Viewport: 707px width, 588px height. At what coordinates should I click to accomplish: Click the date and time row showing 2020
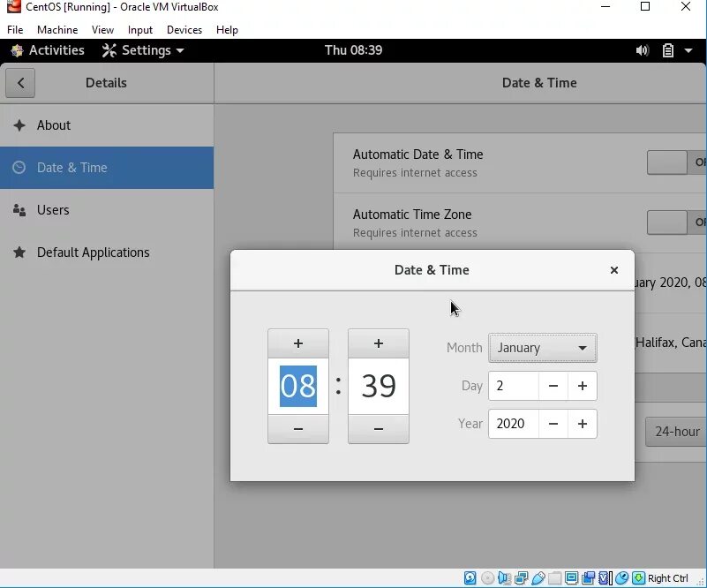click(671, 283)
